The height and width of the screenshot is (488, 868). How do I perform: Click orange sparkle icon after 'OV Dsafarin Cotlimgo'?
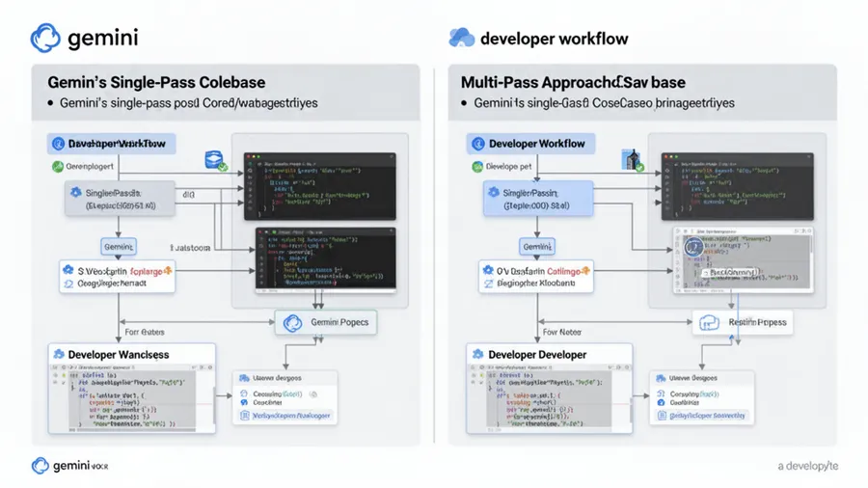[x=585, y=271]
